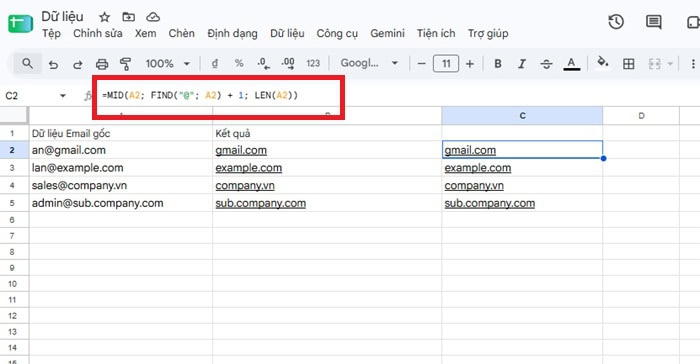Star the Dữ liệu document
Viewport: 700px width, 364px height.
pos(104,17)
